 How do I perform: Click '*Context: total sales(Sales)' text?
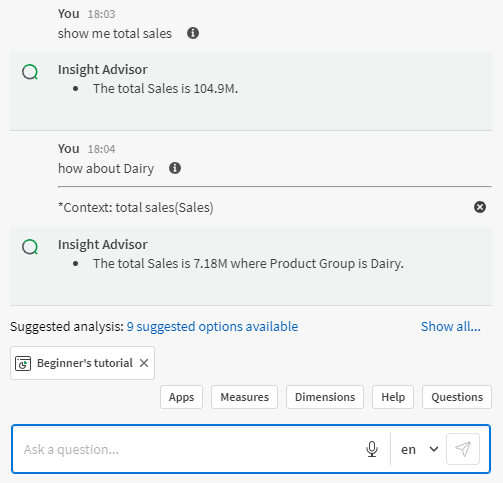[136, 207]
